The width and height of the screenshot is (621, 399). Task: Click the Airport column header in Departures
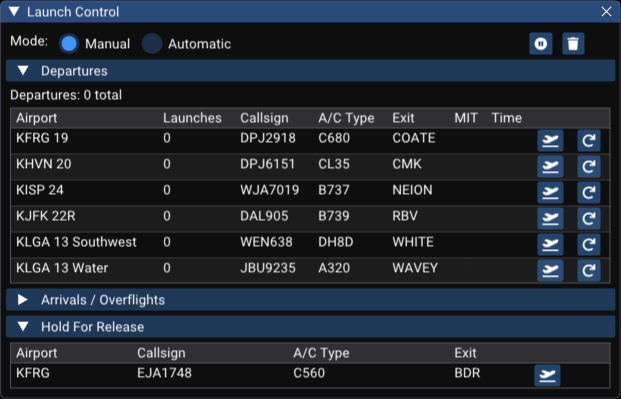tap(36, 118)
